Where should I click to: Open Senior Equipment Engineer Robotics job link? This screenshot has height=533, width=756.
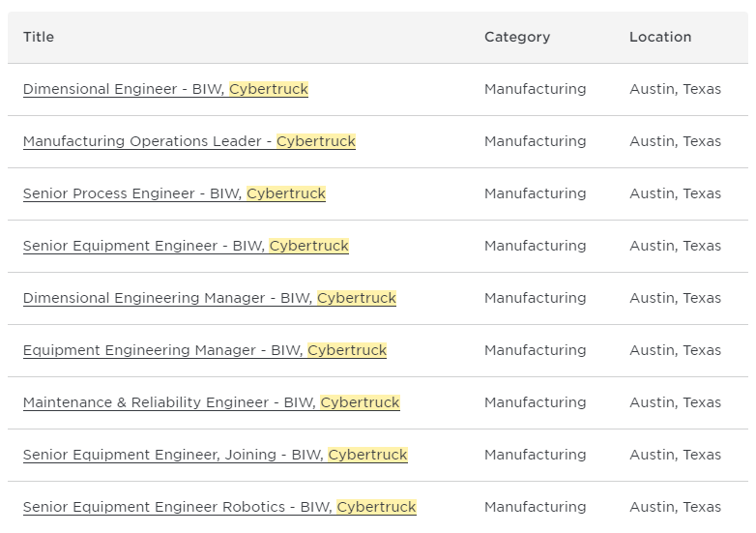[219, 507]
